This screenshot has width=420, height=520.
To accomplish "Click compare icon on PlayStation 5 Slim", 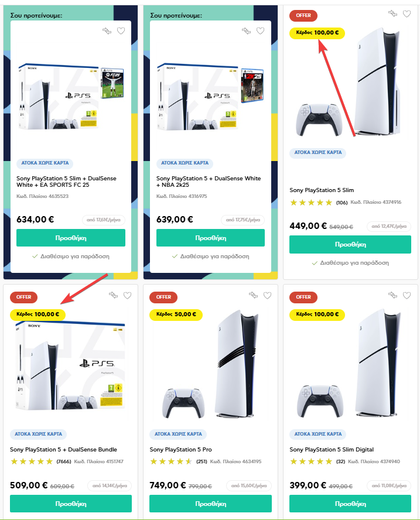I will click(393, 13).
